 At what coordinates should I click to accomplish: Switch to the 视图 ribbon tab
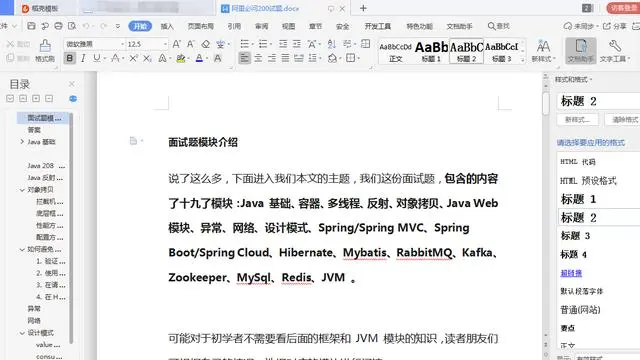pos(289,26)
